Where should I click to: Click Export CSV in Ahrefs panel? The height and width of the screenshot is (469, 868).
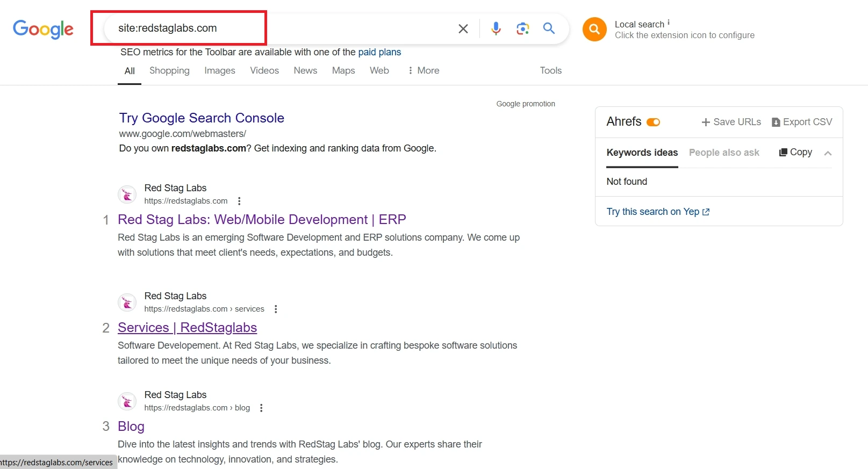[x=801, y=122]
